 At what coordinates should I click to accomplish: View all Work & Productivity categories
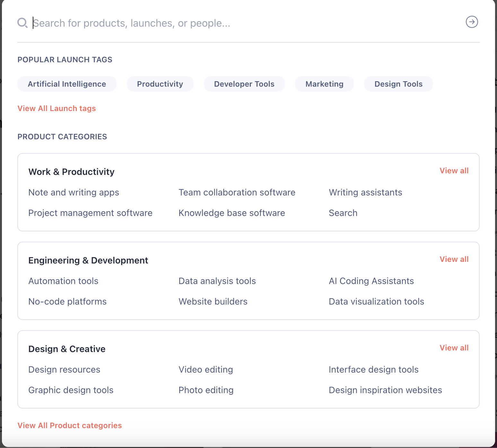coord(454,171)
